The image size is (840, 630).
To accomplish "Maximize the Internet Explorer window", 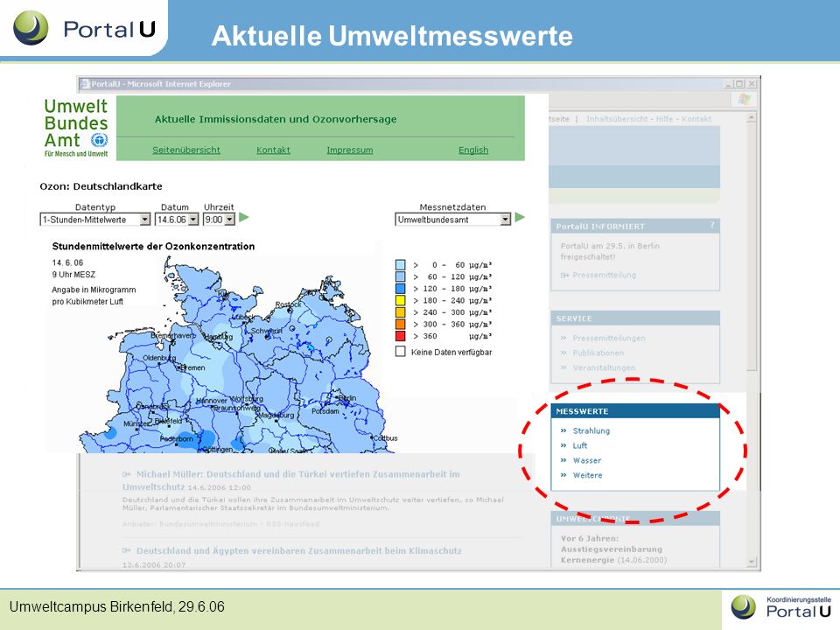I will 739,84.
